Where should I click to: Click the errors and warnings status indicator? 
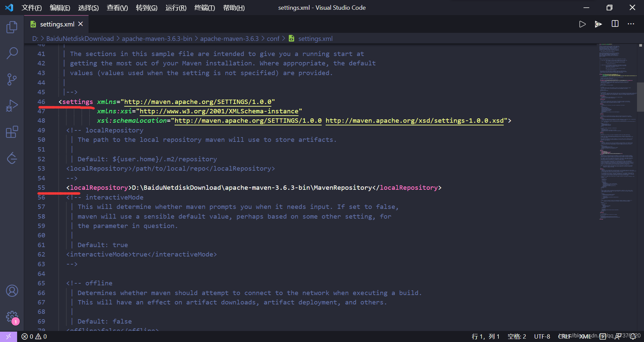34,336
